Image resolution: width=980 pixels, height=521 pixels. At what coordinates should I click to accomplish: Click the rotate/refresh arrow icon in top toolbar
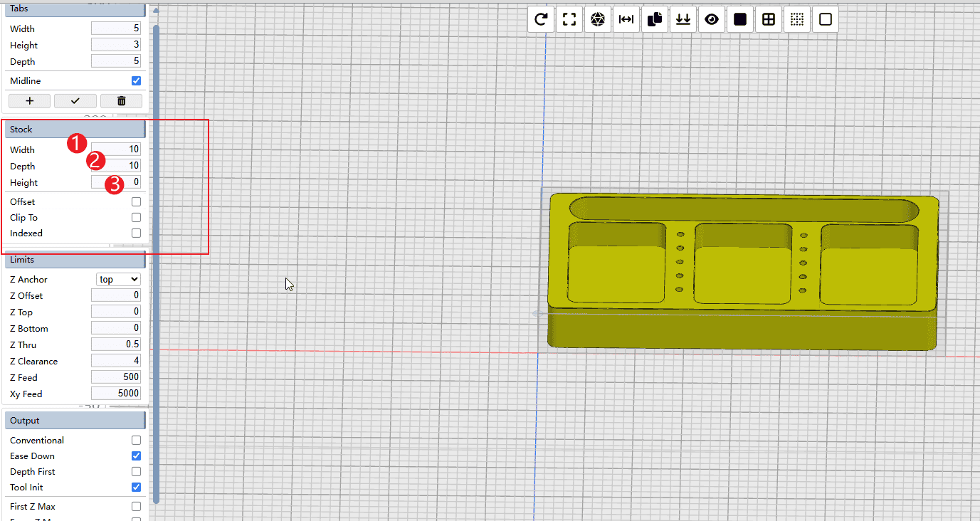coord(541,20)
